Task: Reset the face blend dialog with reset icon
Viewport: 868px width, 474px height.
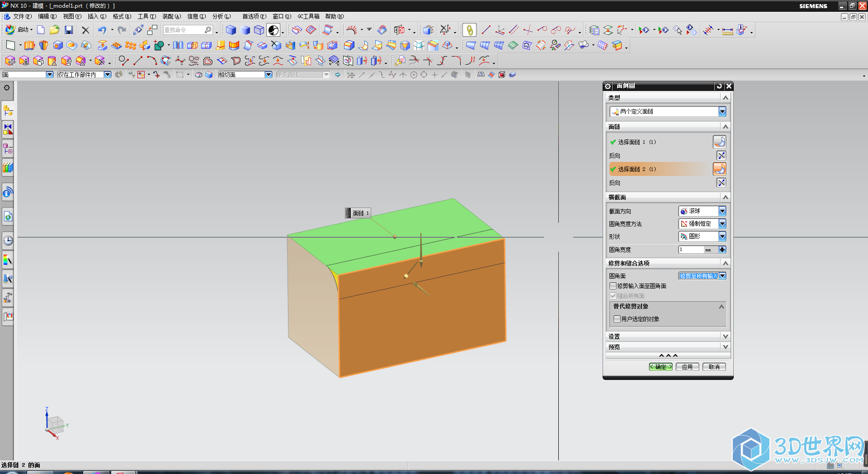Action: [x=719, y=86]
